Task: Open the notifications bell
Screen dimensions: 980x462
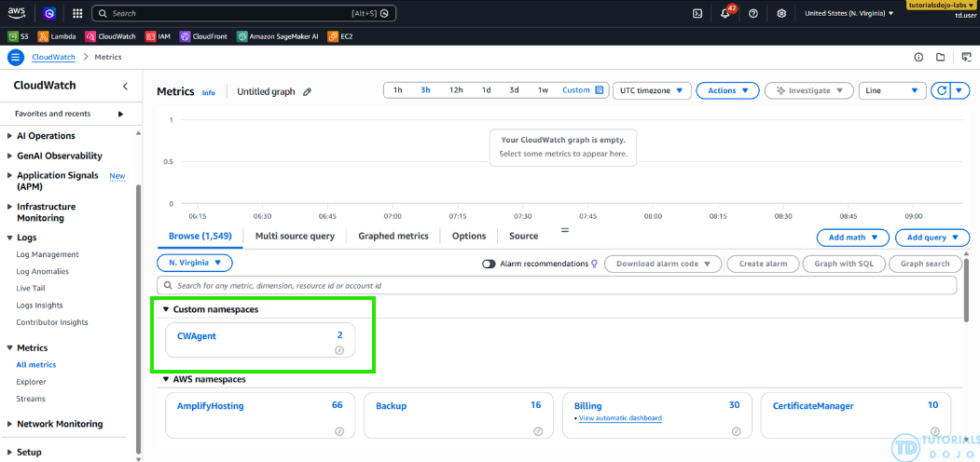Action: click(x=725, y=13)
